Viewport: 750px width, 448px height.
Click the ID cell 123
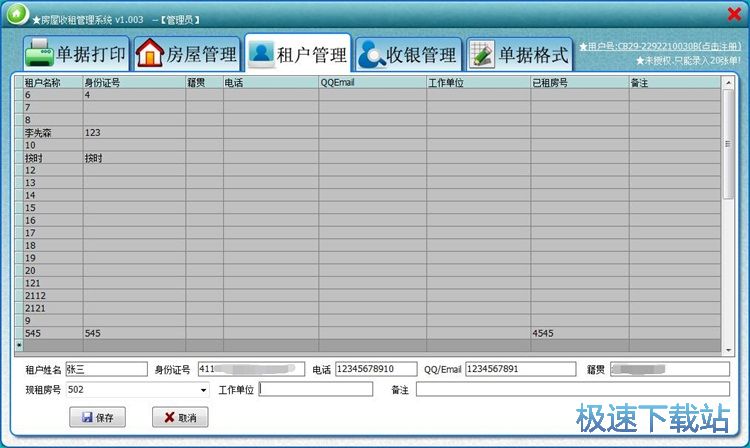click(134, 132)
